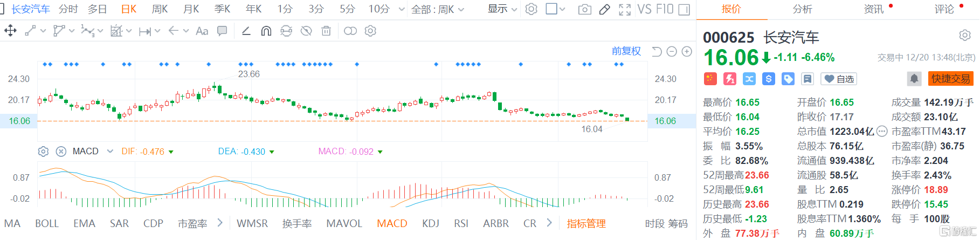Select the trend line drawing tool
The width and height of the screenshot is (980, 240).
[31, 31]
